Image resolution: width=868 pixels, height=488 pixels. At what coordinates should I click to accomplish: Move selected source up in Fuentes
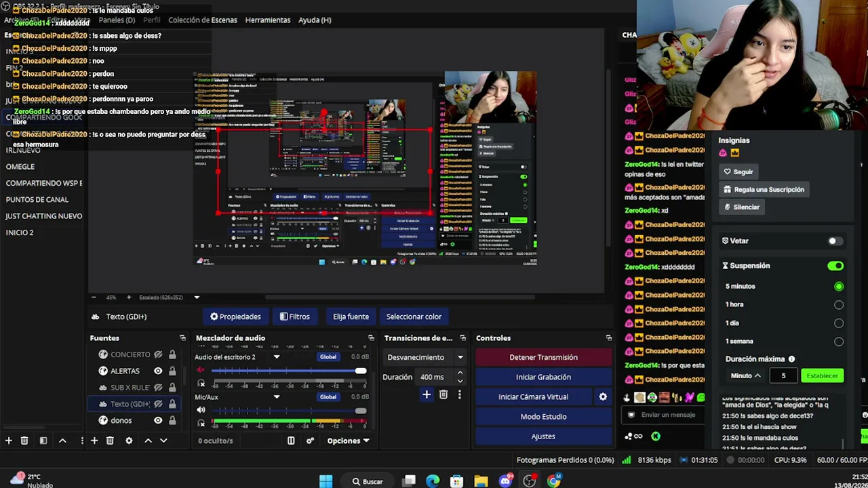coord(148,441)
